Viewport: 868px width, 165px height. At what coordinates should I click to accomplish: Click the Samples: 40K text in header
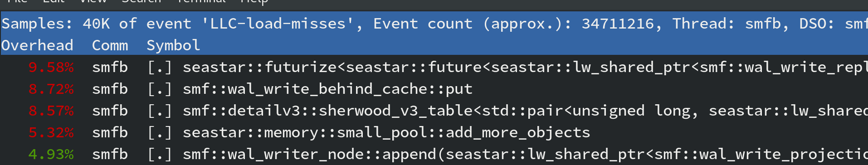click(55, 24)
